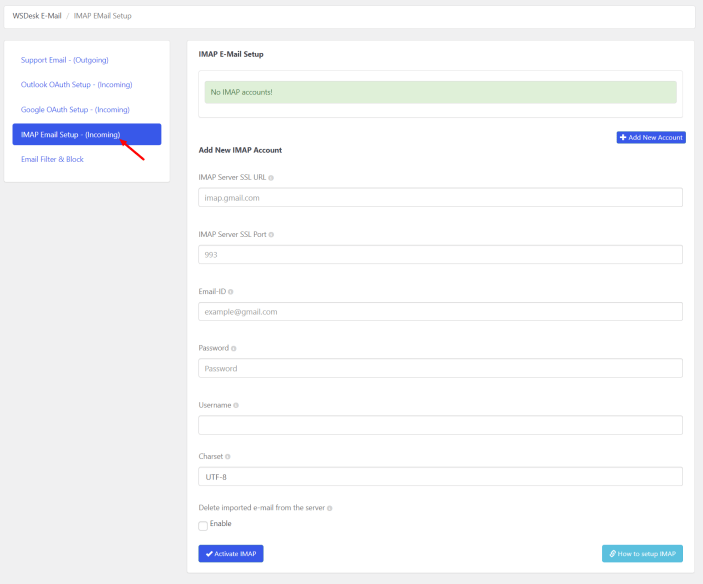Click the IMAP E-Mail Setup heading
703x584 pixels.
231,54
